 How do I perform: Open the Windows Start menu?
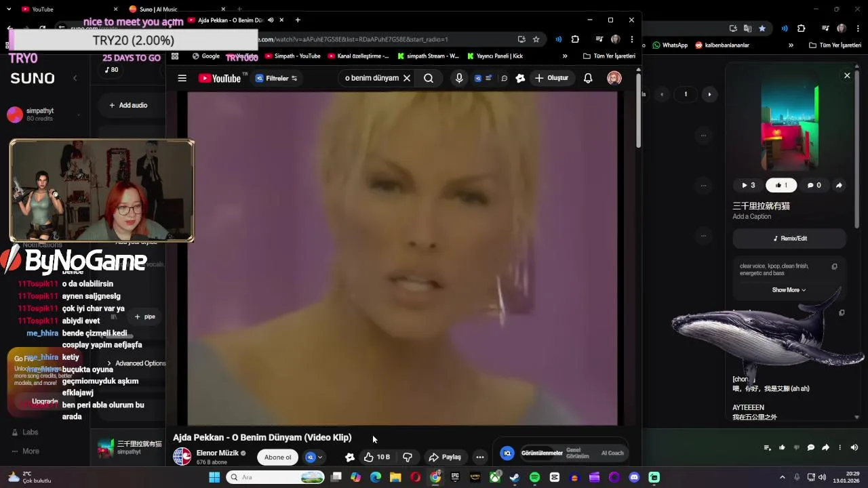pos(214,477)
